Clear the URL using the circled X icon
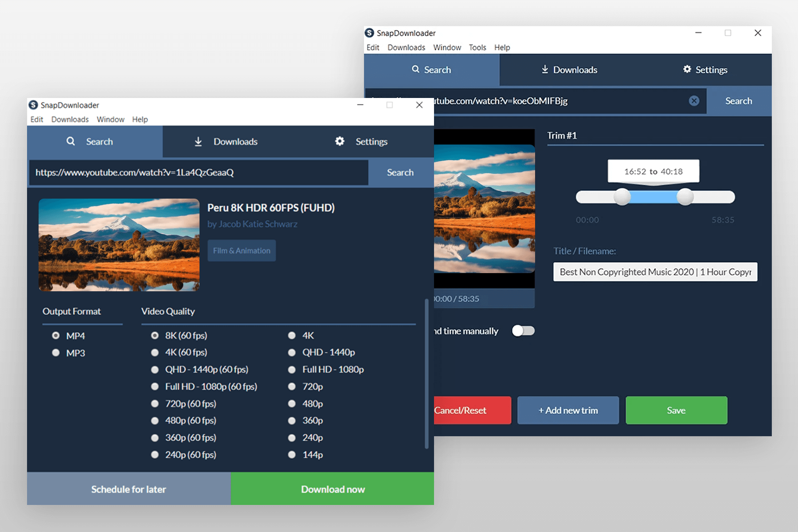 [x=694, y=101]
